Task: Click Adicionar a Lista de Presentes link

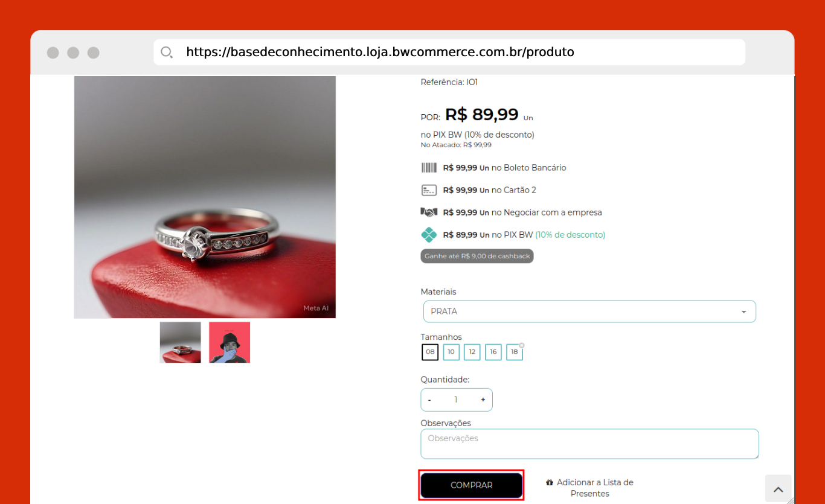Action: point(590,488)
